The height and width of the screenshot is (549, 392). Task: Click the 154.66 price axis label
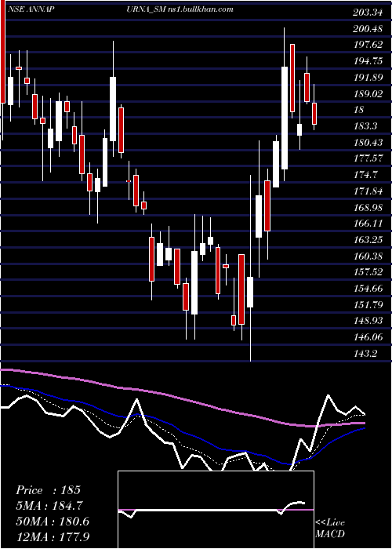[368, 289]
